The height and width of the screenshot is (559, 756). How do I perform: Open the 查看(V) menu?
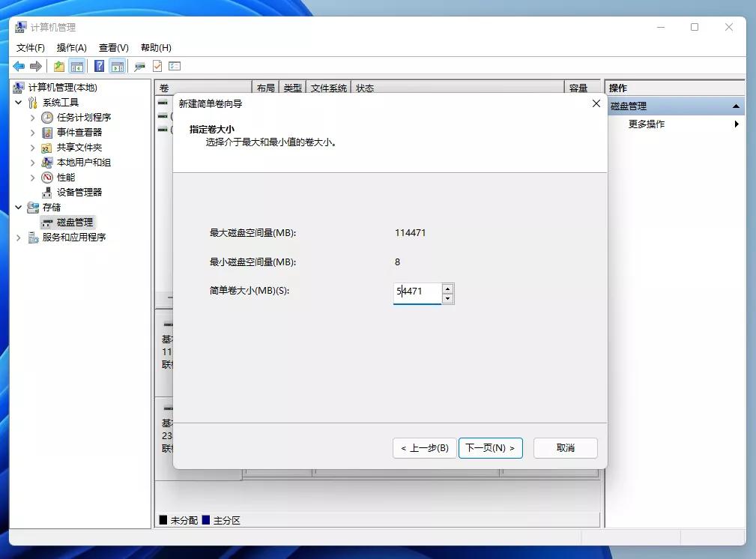112,47
